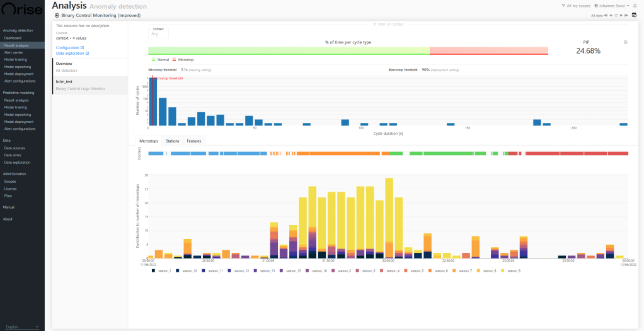This screenshot has height=331, width=644.
Task: Click the external link icon next to Data exploration
Action: pos(87,54)
